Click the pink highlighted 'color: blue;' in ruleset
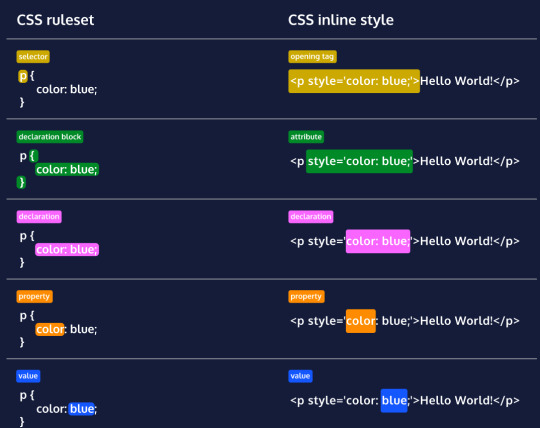Viewport: 540px width, 428px height. coord(67,249)
